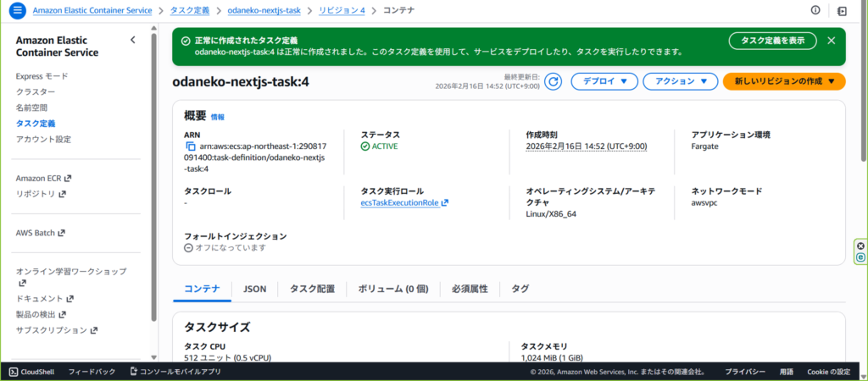
Task: Click the refresh icon button
Action: point(553,81)
